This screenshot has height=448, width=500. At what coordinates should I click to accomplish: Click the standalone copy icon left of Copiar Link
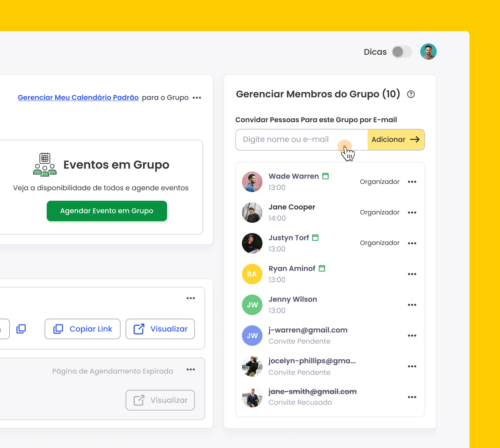[x=21, y=329]
